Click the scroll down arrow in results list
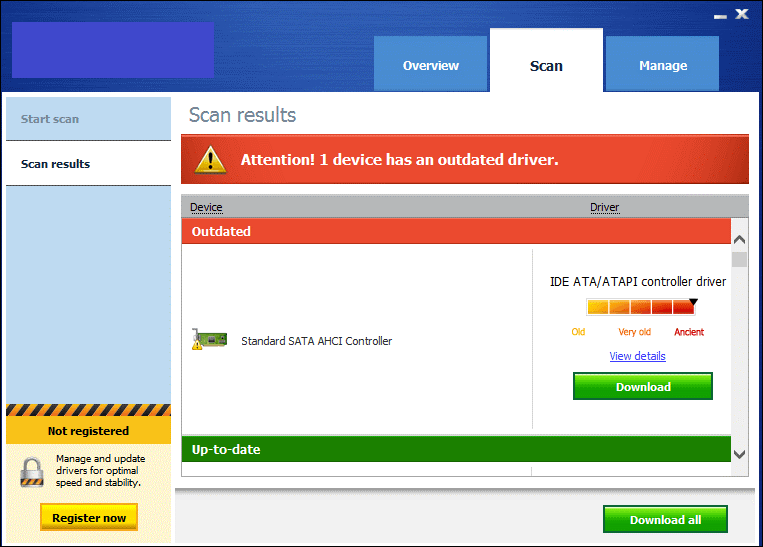Screen dimensions: 763x547 click(739, 454)
